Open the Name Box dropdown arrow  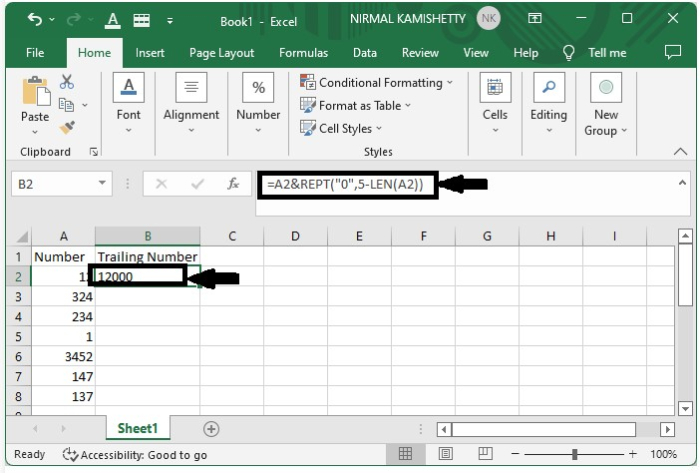[103, 184]
